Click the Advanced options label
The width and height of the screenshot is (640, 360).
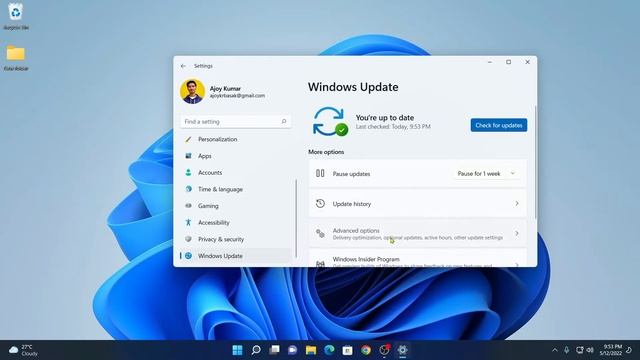coord(356,231)
